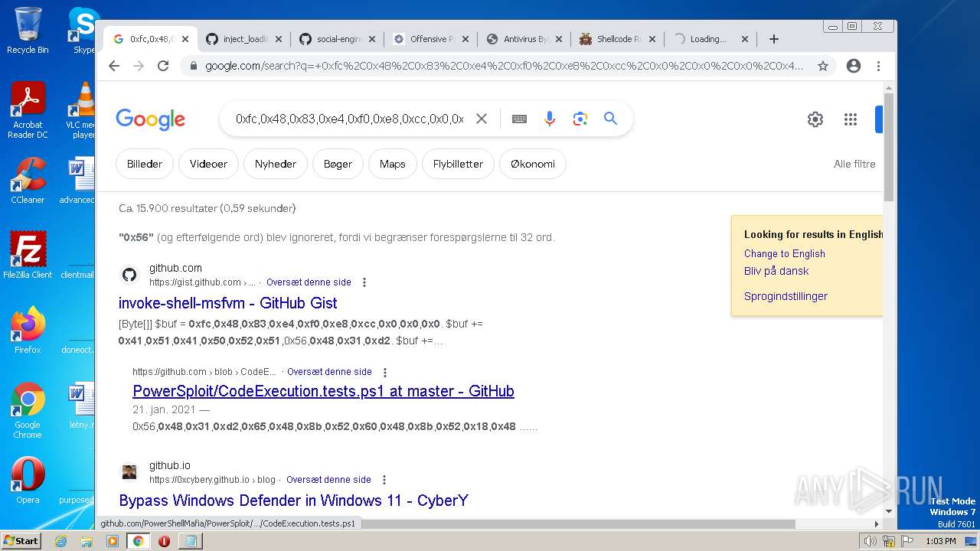Clear the search box with the X icon

pyautogui.click(x=482, y=119)
